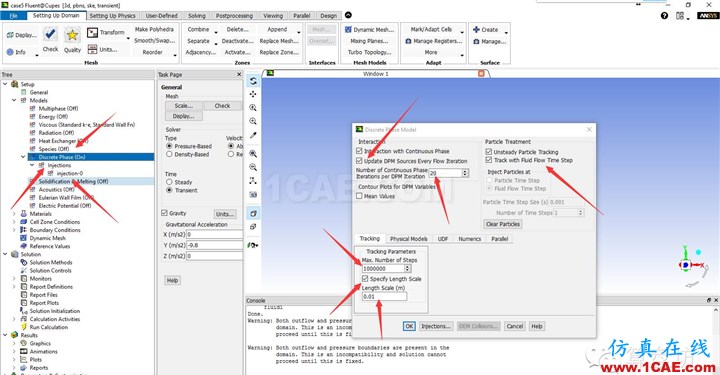Select the Steady time radio button
720x375 pixels.
pyautogui.click(x=169, y=182)
